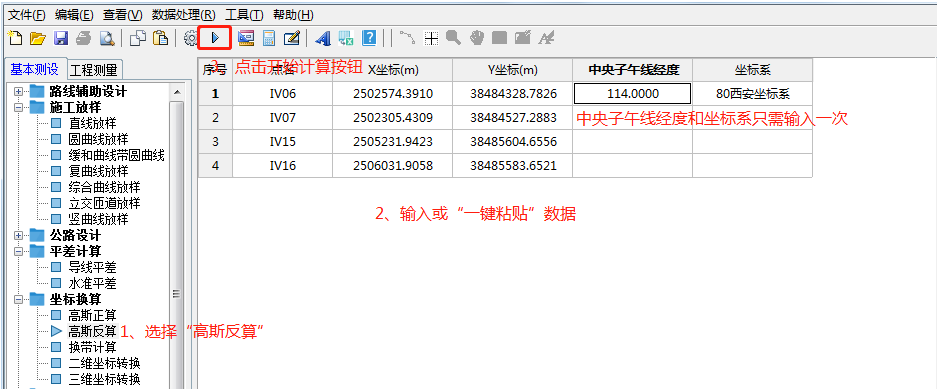Click Y coordinate cell 38485583.6521
The image size is (944, 391).
tap(512, 166)
